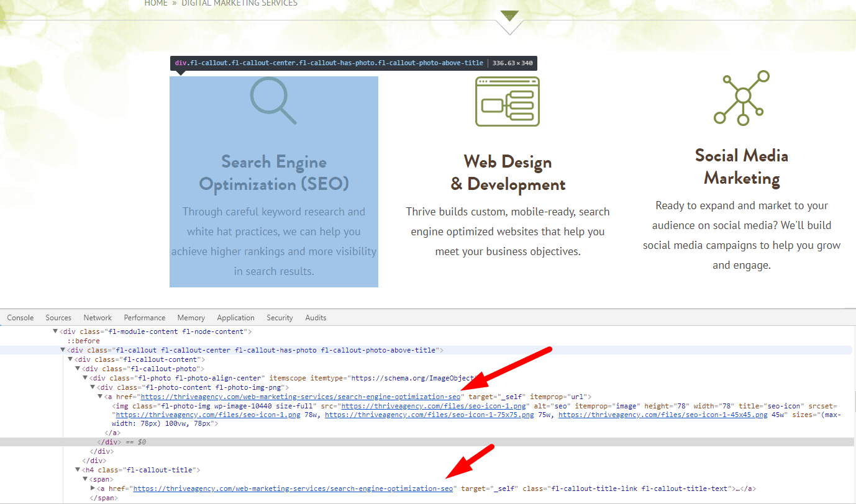Click the SEO magnifying glass icon
The height and width of the screenshot is (504, 856).
point(274,101)
